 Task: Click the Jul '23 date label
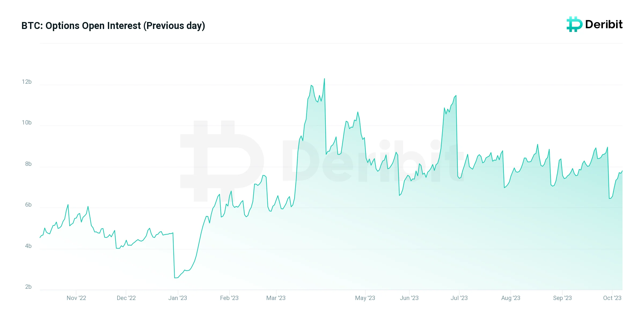pos(459,298)
